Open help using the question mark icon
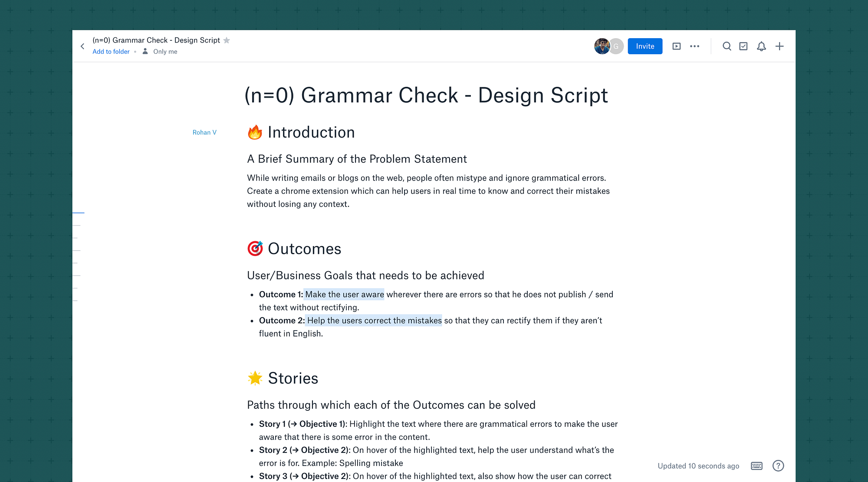868x482 pixels. coord(778,466)
